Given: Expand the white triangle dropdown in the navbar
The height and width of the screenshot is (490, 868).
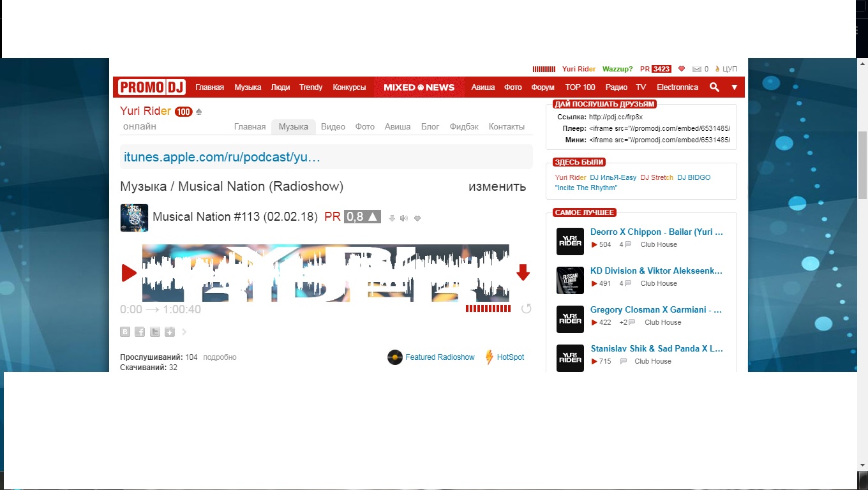Looking at the screenshot, I should click(734, 87).
